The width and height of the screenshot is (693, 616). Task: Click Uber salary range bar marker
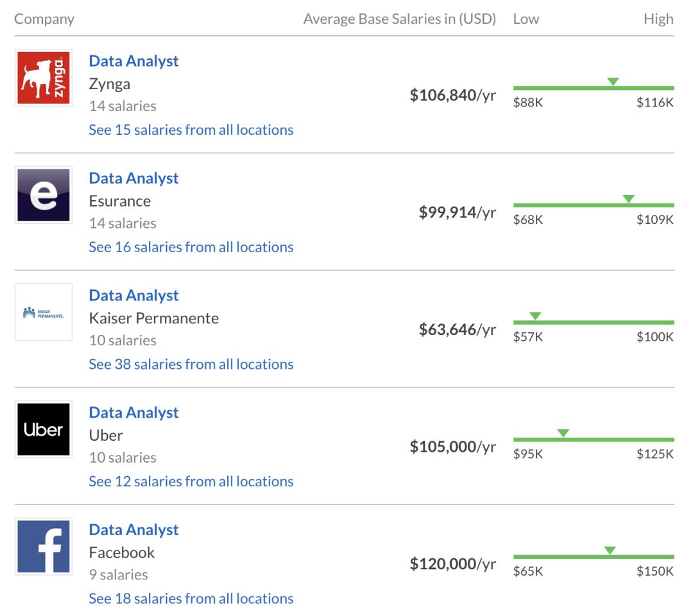(x=563, y=433)
